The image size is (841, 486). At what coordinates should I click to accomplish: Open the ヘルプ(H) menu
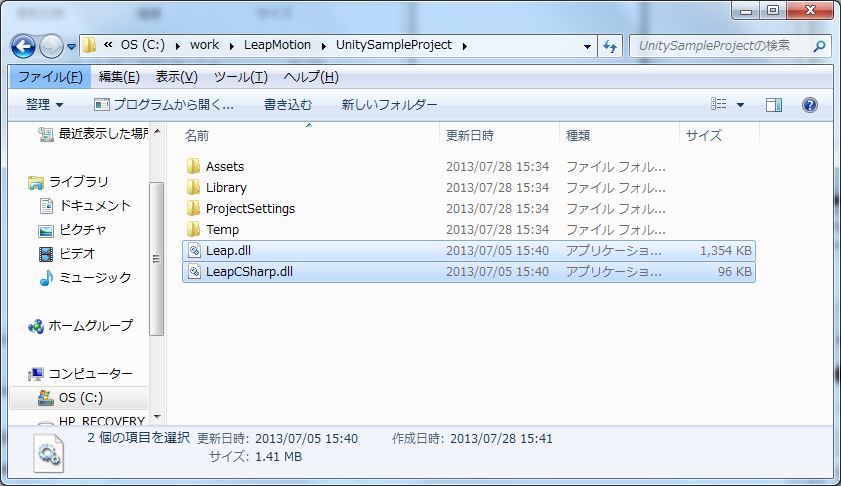(x=311, y=77)
